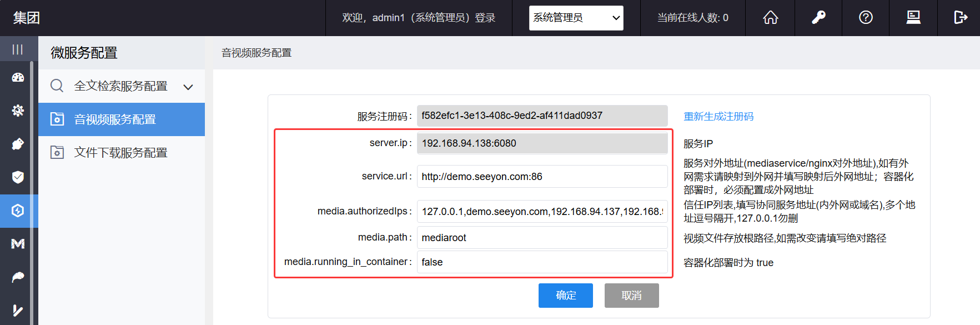Screen dimensions: 980x325
Task: Open the checkmark-shaped sidebar icon at bottom
Action: [x=18, y=310]
